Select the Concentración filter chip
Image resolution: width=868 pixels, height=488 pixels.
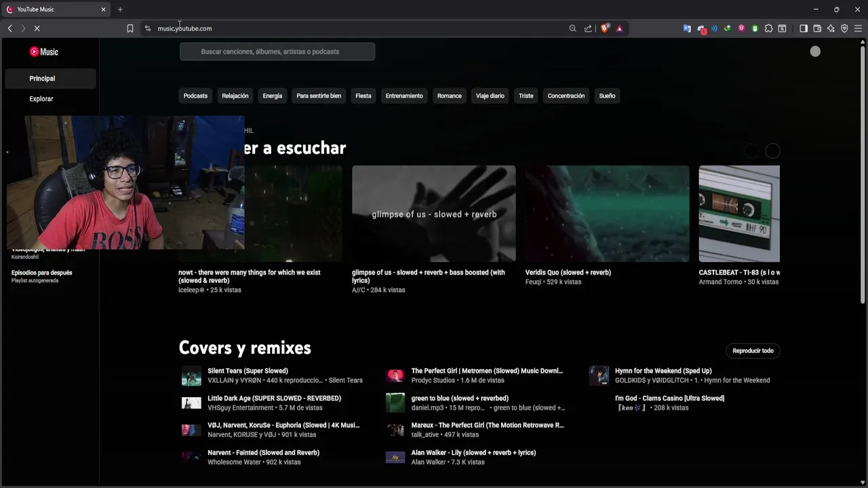[x=566, y=96]
